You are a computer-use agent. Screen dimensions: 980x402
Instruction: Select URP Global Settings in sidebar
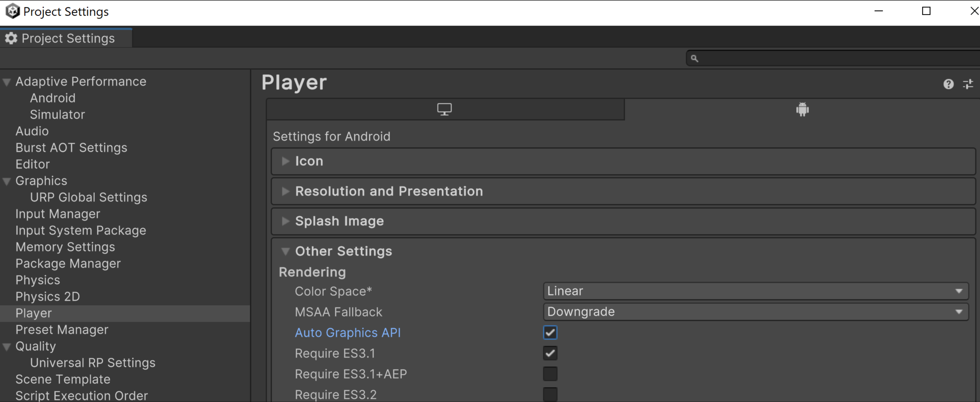87,197
